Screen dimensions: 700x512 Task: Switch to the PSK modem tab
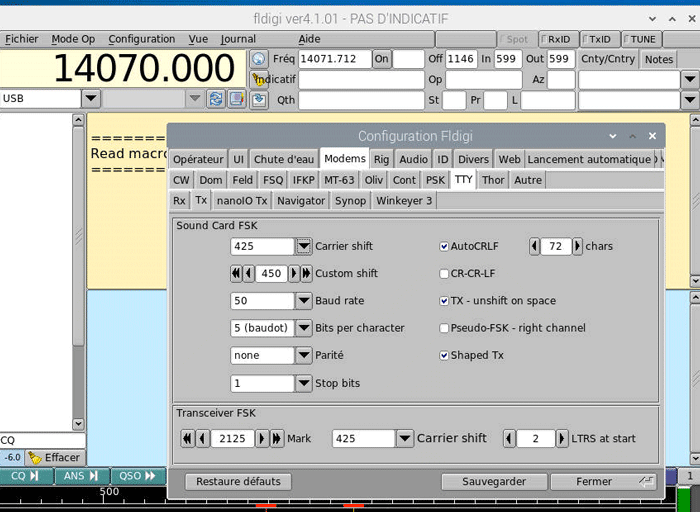[x=435, y=180]
